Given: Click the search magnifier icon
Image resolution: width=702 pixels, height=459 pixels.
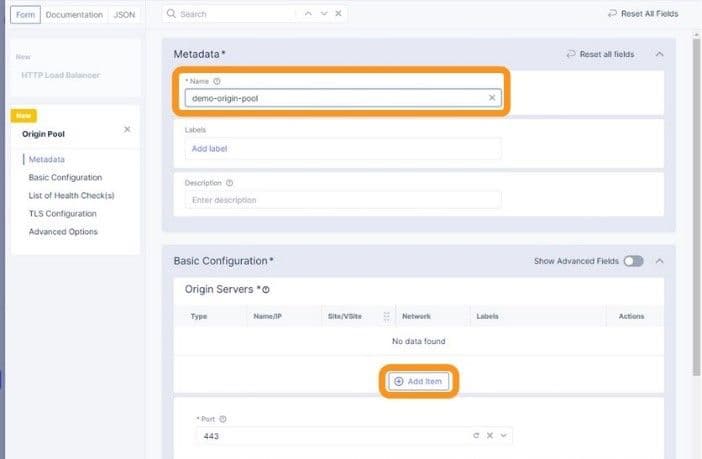Looking at the screenshot, I should pos(171,14).
